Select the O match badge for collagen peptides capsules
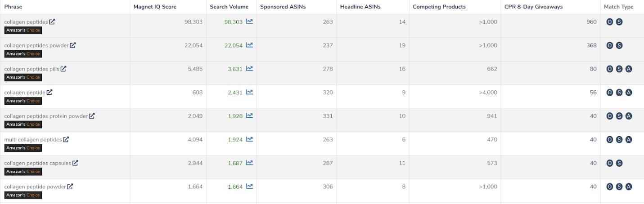644x204 pixels. (x=610, y=163)
